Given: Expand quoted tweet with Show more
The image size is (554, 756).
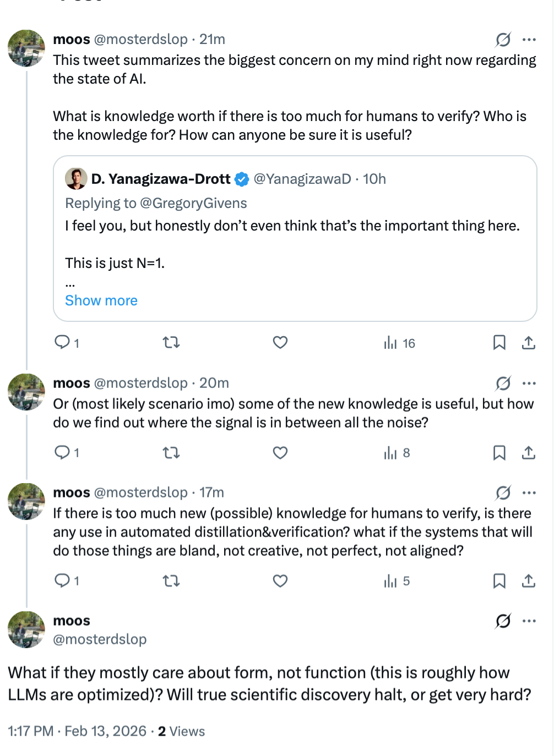Looking at the screenshot, I should pos(101,300).
